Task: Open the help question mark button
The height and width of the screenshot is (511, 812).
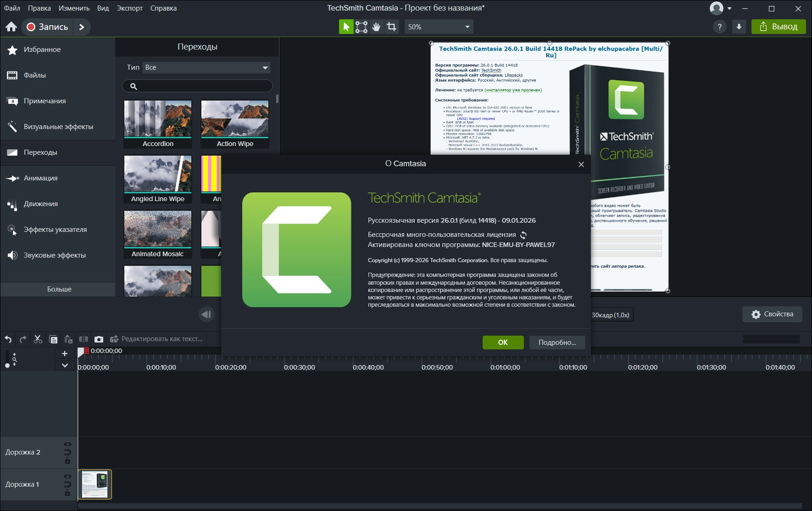Action: (x=719, y=27)
